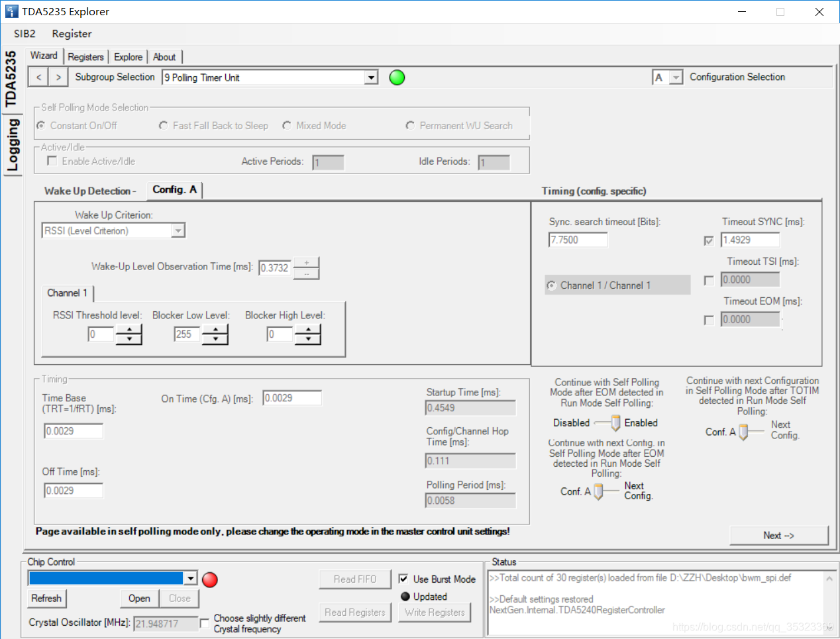Click Open button in Chip Control
The image size is (840, 639).
(139, 598)
